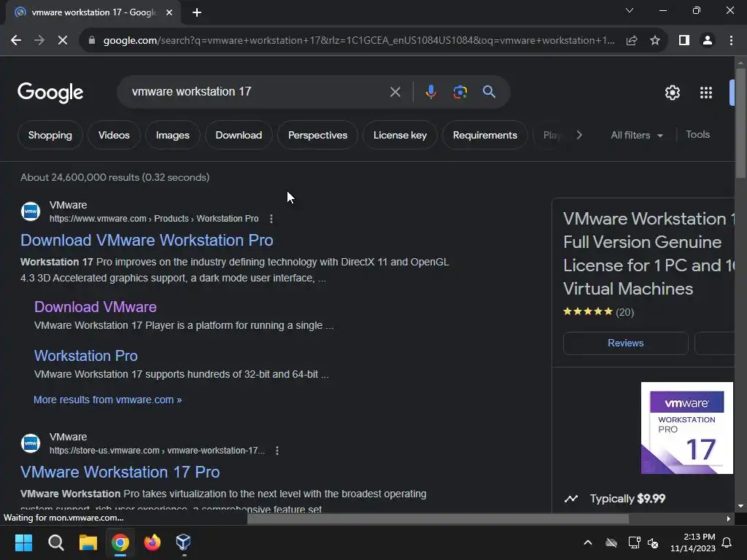Viewport: 747px width, 560px height.
Task: Open options for vmware.com Products result
Action: [271, 219]
